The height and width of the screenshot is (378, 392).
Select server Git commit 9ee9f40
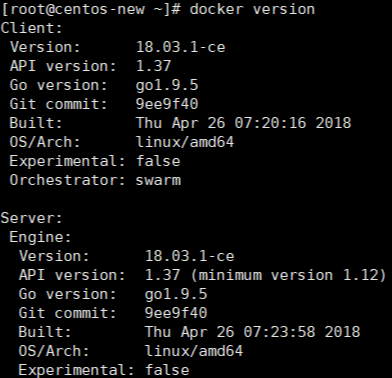tap(176, 313)
